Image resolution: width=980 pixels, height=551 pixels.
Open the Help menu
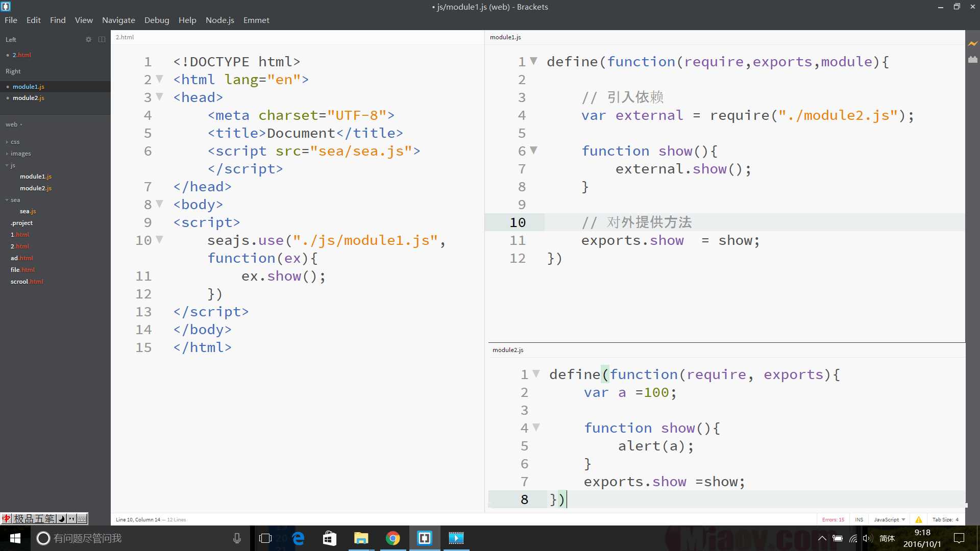pyautogui.click(x=187, y=20)
